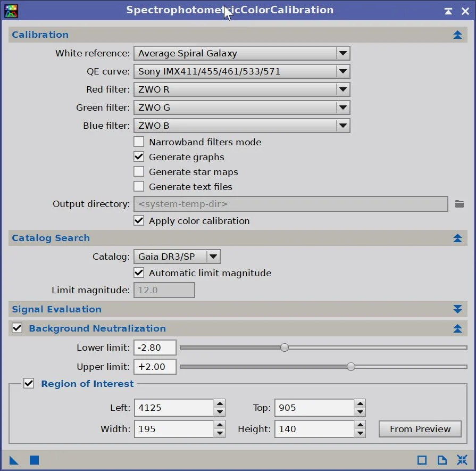Image resolution: width=476 pixels, height=471 pixels.
Task: Click the From Preview button
Action: 420,429
